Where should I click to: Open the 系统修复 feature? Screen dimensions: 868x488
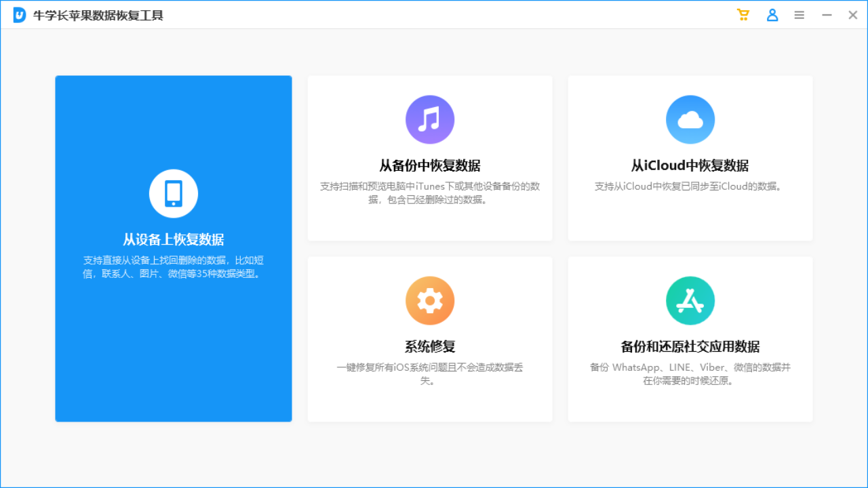pos(429,346)
